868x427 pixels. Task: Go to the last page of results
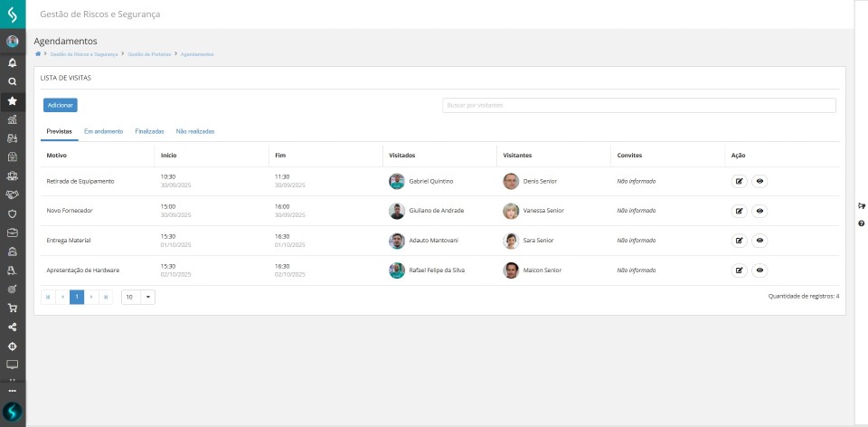pyautogui.click(x=106, y=297)
